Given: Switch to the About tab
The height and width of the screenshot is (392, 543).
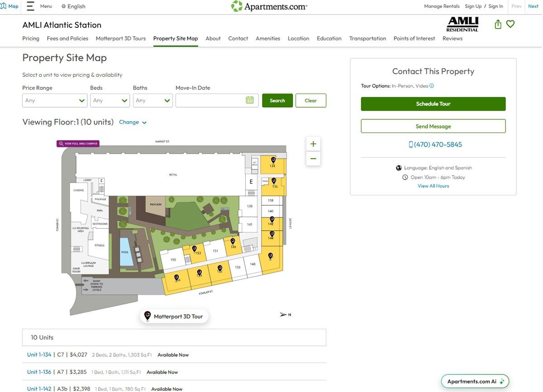Looking at the screenshot, I should click(213, 38).
